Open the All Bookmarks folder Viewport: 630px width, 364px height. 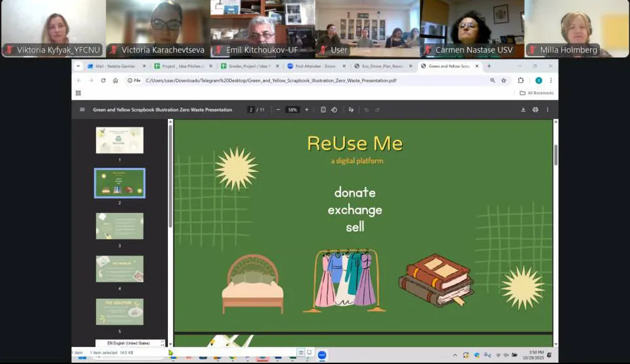coord(536,93)
